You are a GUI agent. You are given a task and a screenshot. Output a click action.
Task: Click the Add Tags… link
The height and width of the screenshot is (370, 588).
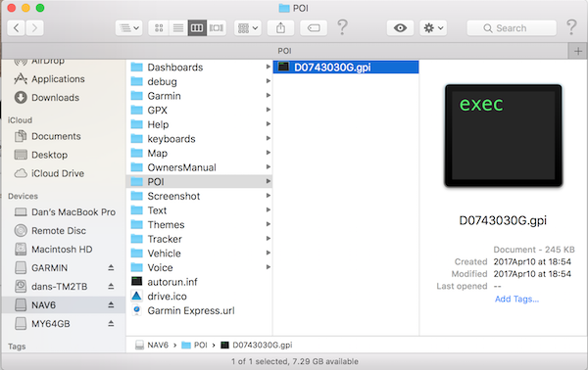coord(516,299)
